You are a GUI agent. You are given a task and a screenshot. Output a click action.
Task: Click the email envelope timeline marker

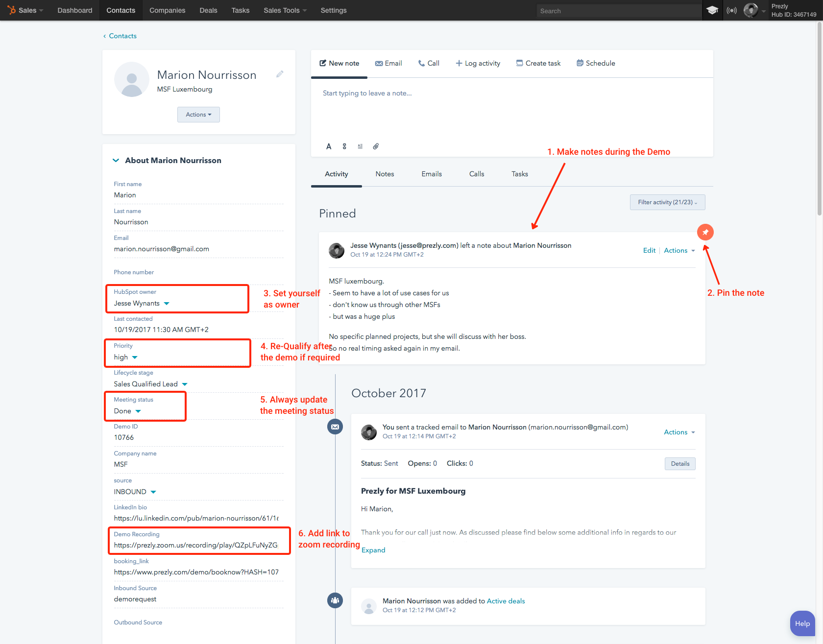(335, 427)
